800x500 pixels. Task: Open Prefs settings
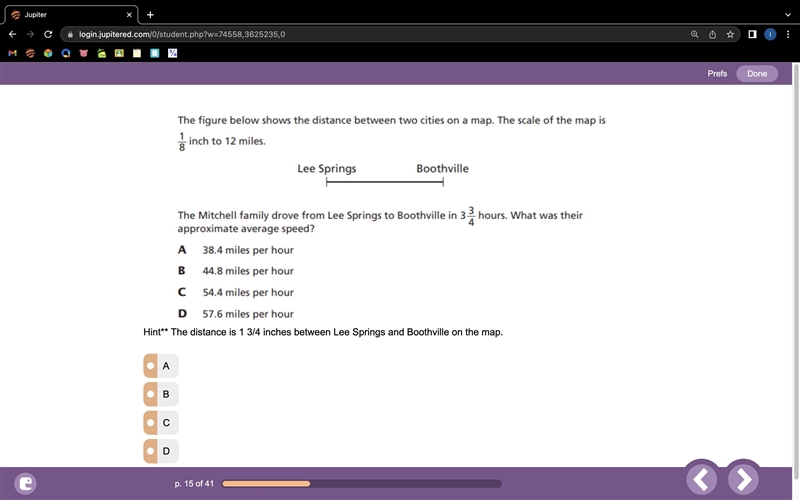coord(717,73)
